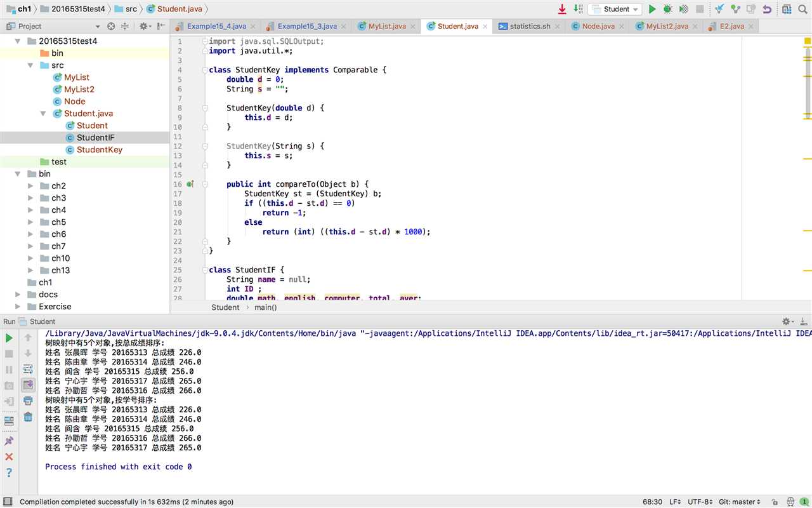This screenshot has height=508, width=812.
Task: Collapse the 20165315test4 folder
Action: 18,41
